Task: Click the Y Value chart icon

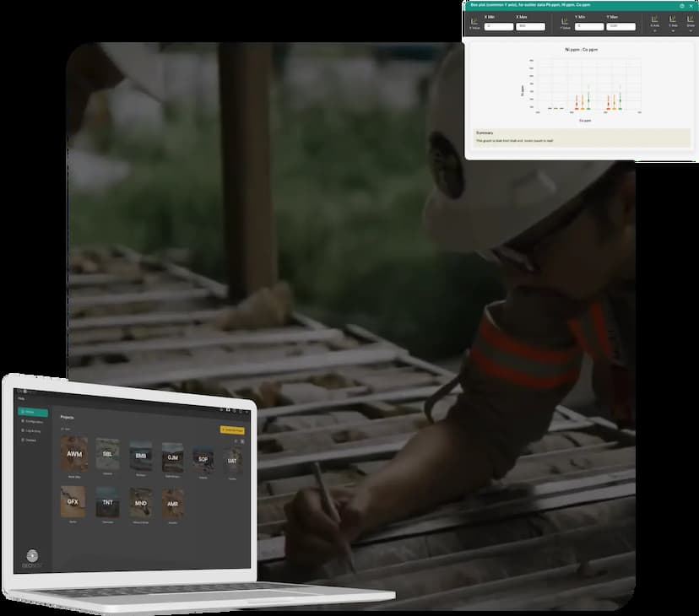Action: (565, 21)
